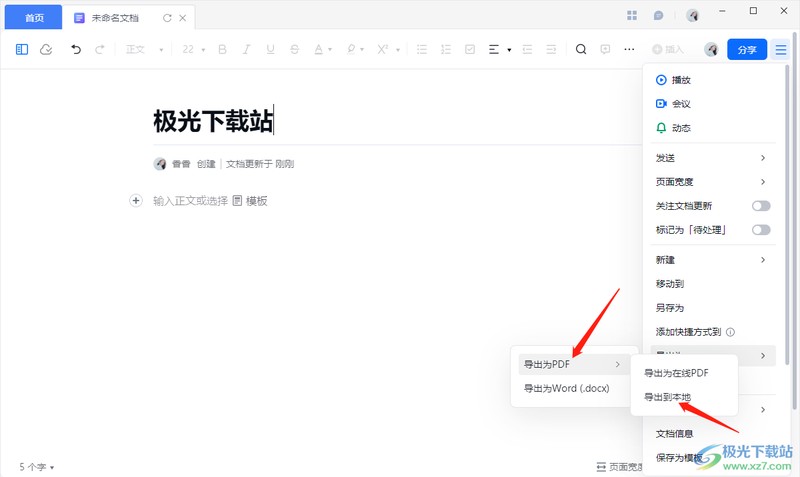The height and width of the screenshot is (477, 800).
Task: Redo the last undone edit
Action: [100, 49]
